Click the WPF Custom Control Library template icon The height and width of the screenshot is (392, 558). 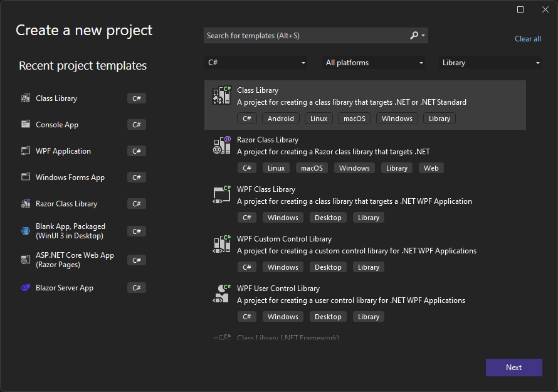click(x=222, y=244)
